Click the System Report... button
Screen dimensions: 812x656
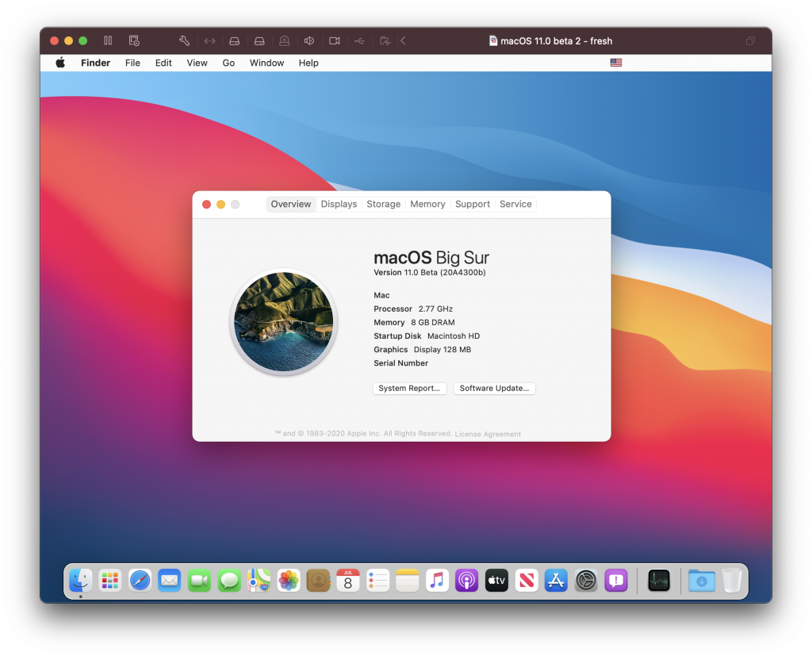pos(410,388)
